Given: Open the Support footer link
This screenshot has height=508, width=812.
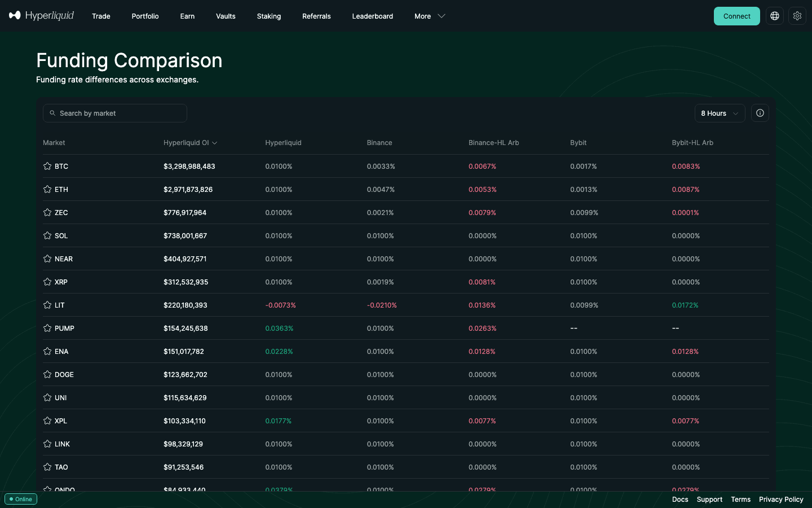Looking at the screenshot, I should [709, 500].
